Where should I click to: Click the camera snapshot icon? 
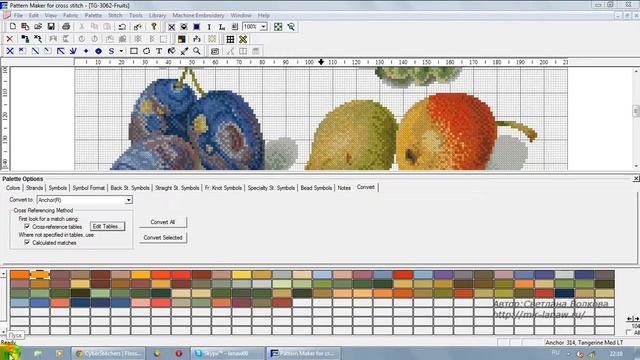pos(215,51)
